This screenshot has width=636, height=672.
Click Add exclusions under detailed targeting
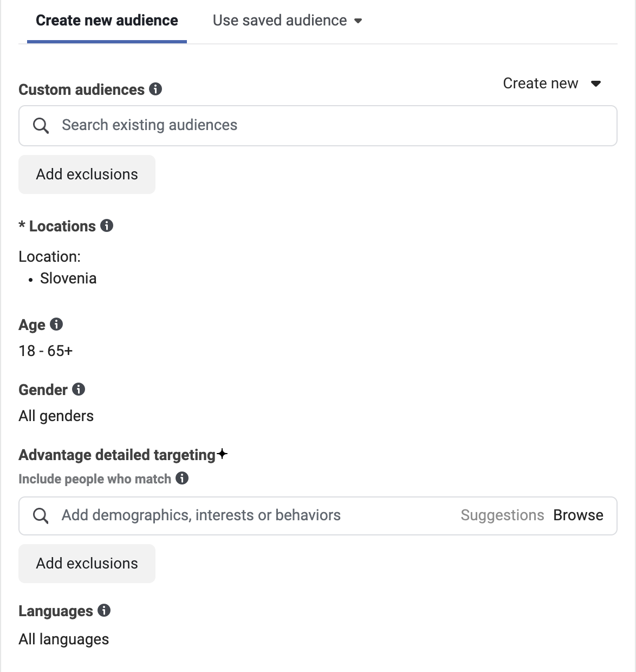click(87, 564)
